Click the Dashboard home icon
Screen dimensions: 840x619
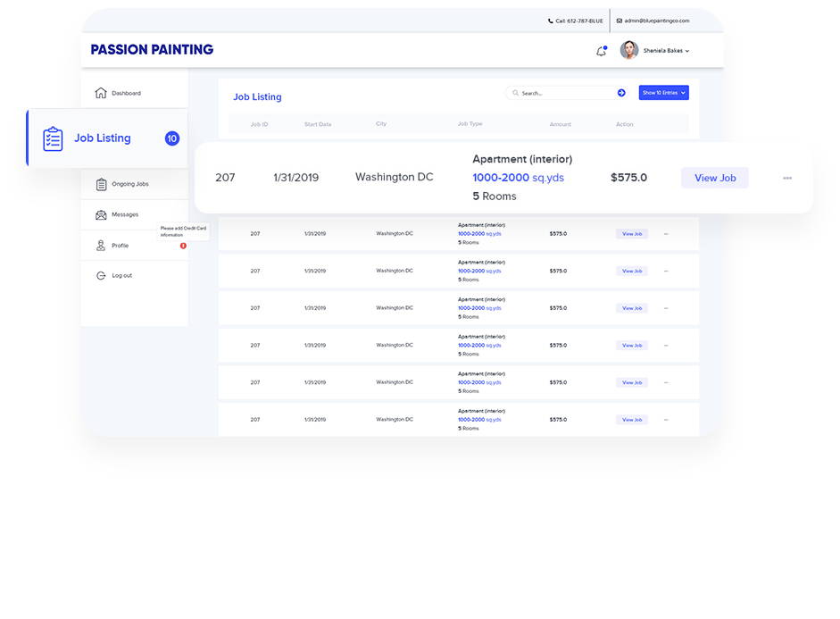101,93
